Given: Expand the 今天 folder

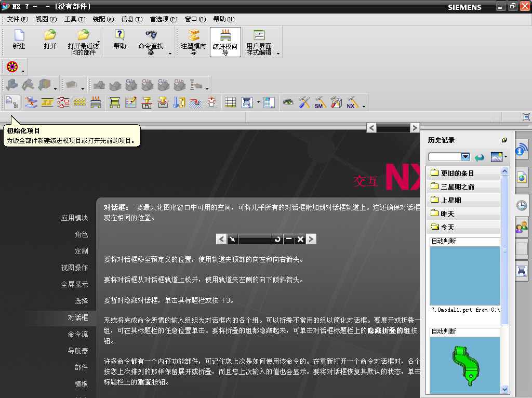Looking at the screenshot, I should pyautogui.click(x=463, y=227).
